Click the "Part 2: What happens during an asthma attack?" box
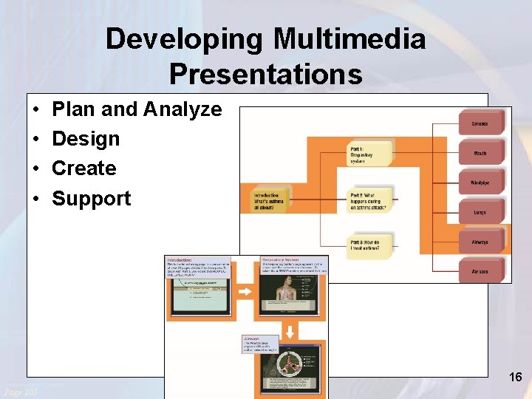Screen dimensions: 532x399 pos(370,200)
